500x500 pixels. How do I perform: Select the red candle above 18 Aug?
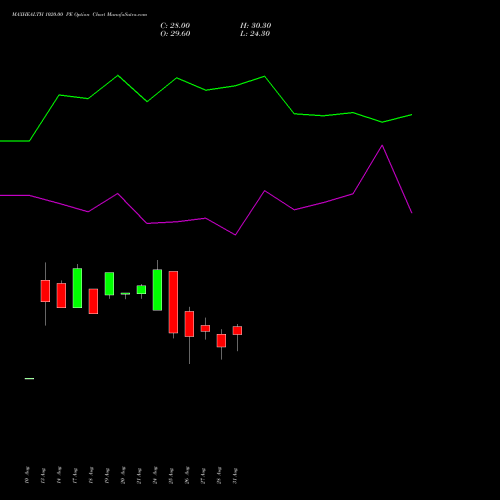click(x=93, y=301)
